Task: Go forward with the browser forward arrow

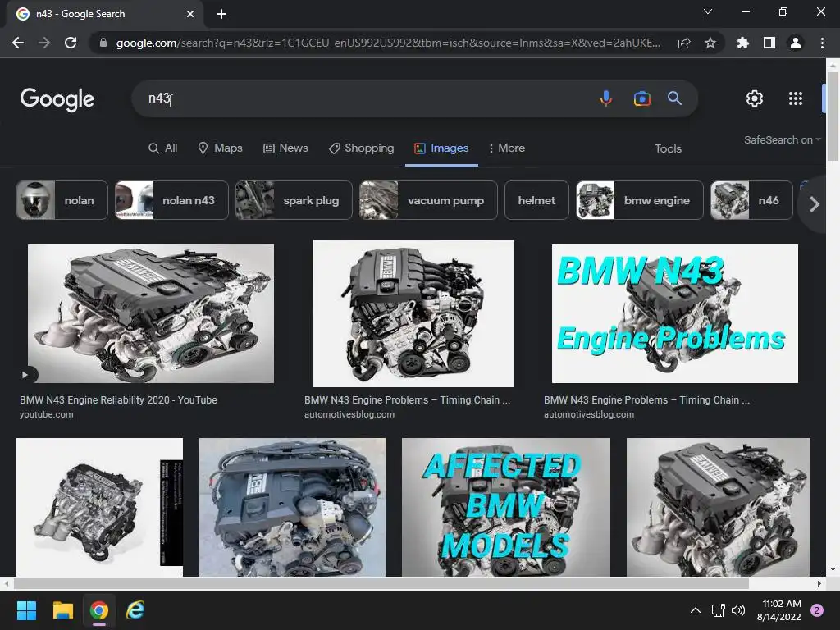Action: pyautogui.click(x=44, y=43)
